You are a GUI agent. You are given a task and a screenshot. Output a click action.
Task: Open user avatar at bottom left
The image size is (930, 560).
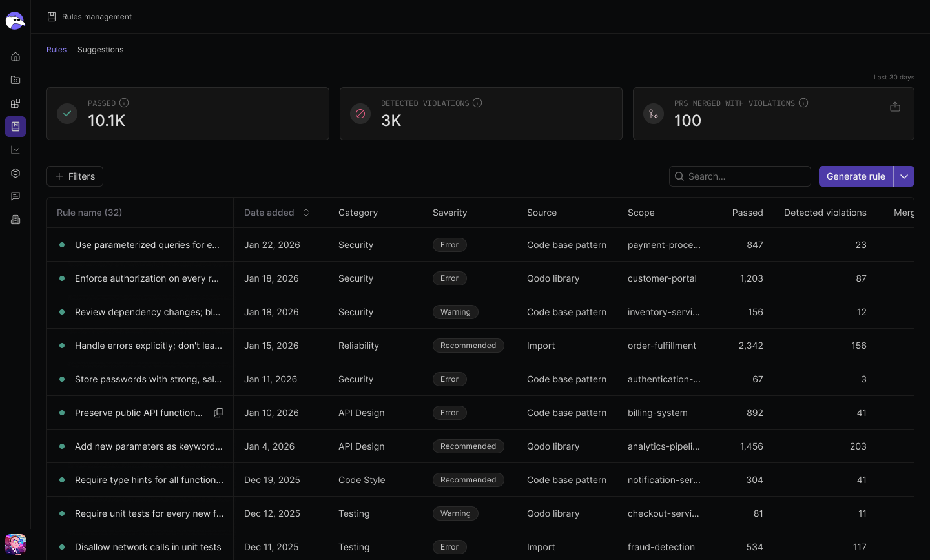15,544
